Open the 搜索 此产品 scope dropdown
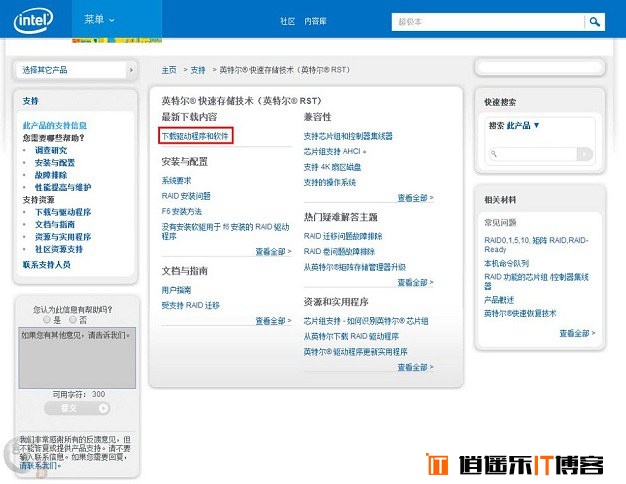 click(x=514, y=125)
